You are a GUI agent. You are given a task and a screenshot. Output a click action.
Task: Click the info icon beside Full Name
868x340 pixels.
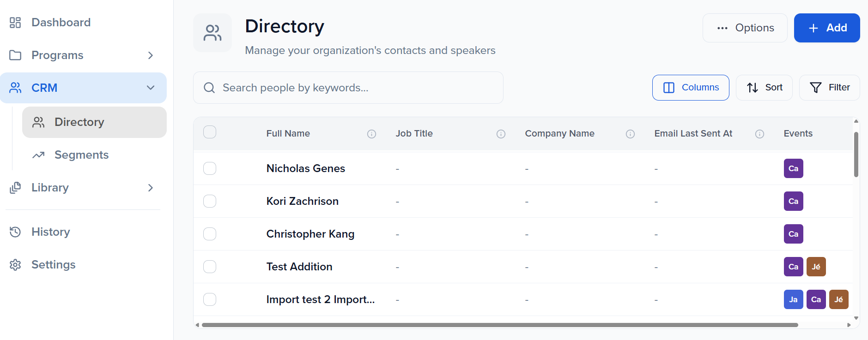[x=371, y=134]
